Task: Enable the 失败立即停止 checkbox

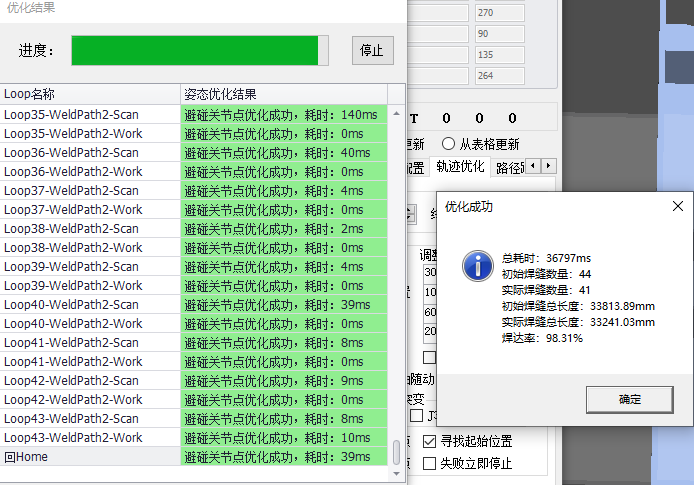Action: coord(430,463)
